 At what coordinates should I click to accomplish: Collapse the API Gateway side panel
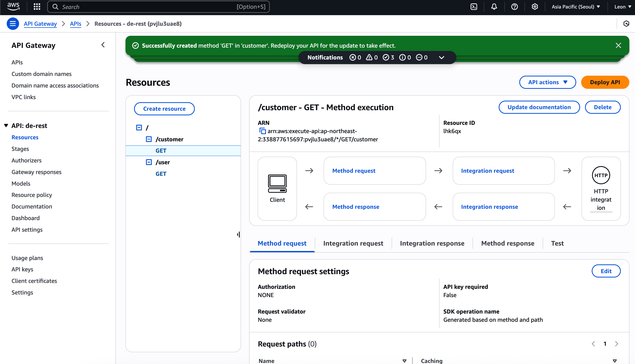[103, 45]
